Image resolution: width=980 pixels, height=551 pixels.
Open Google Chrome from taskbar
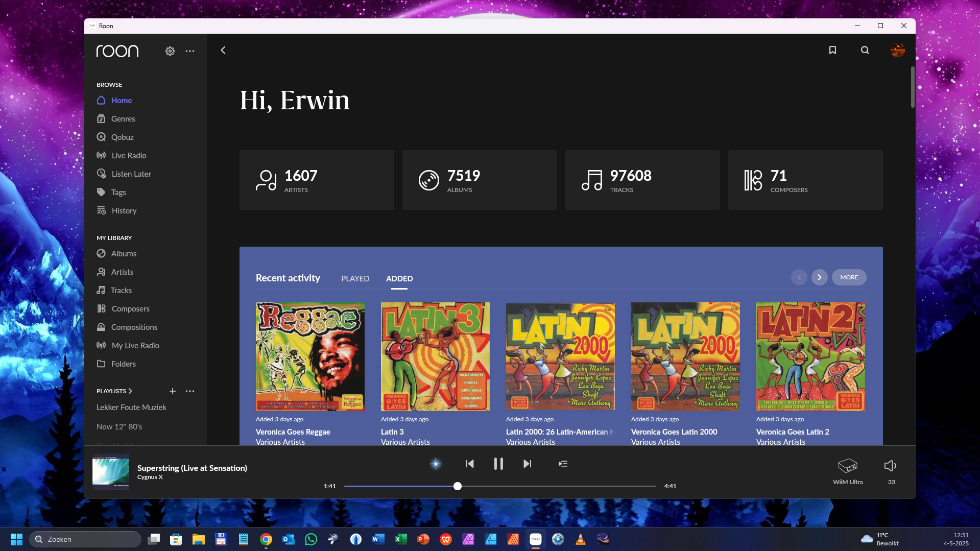click(266, 539)
